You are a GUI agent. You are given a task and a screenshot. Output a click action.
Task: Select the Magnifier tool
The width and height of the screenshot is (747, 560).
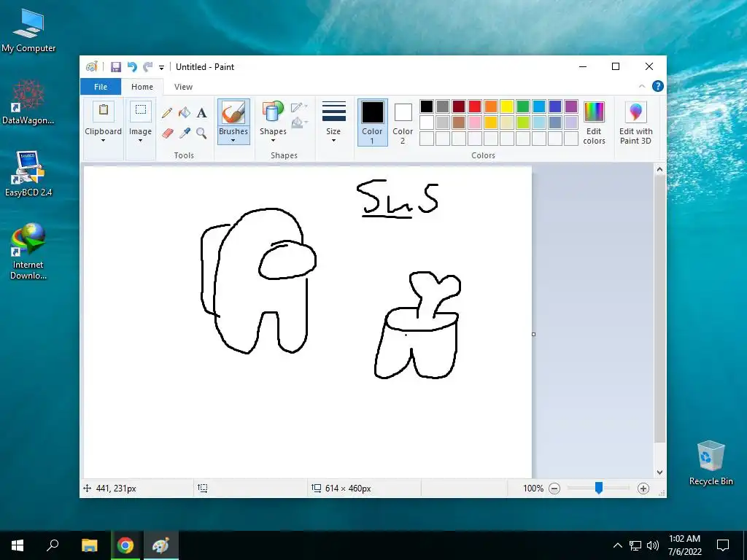click(x=201, y=133)
